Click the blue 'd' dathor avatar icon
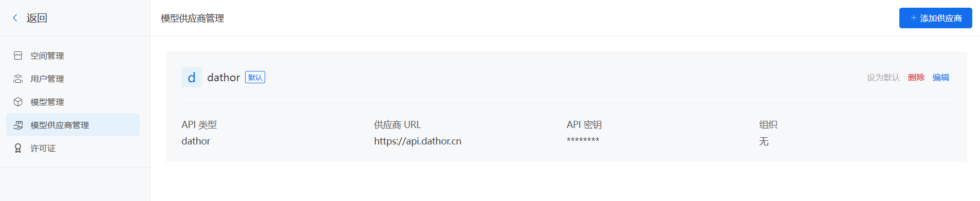Image resolution: width=980 pixels, height=201 pixels. [192, 77]
